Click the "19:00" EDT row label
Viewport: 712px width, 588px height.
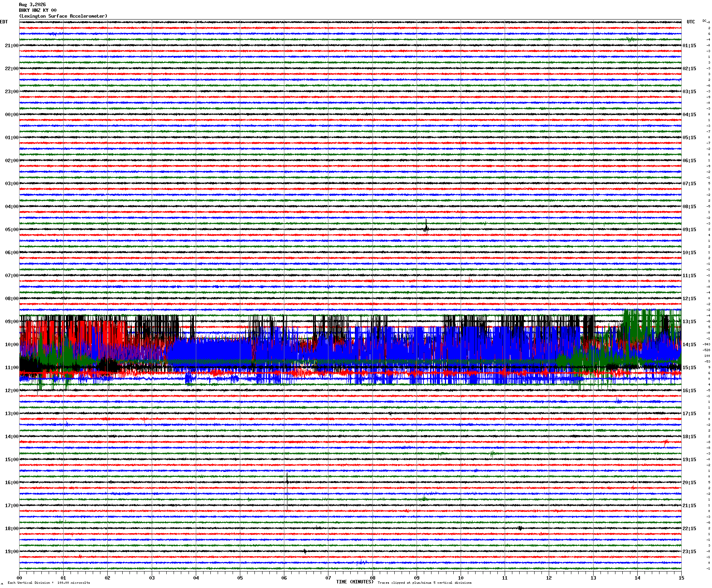pos(11,552)
